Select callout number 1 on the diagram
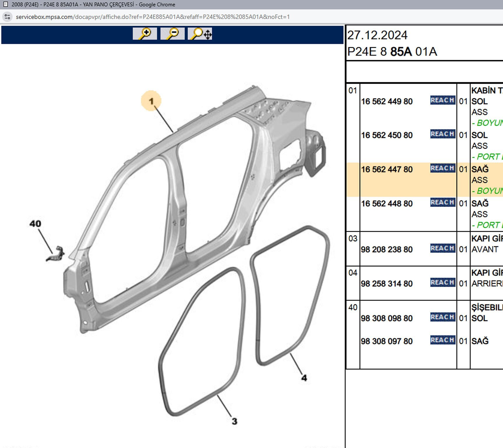 (x=151, y=101)
